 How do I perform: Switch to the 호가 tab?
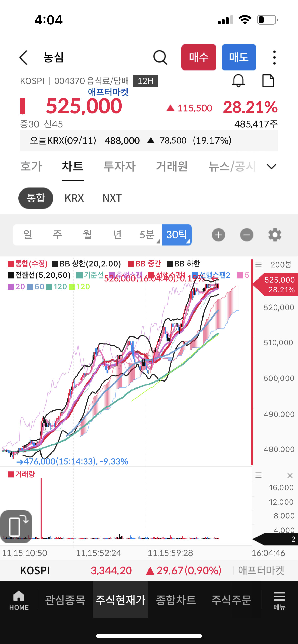pos(31,167)
